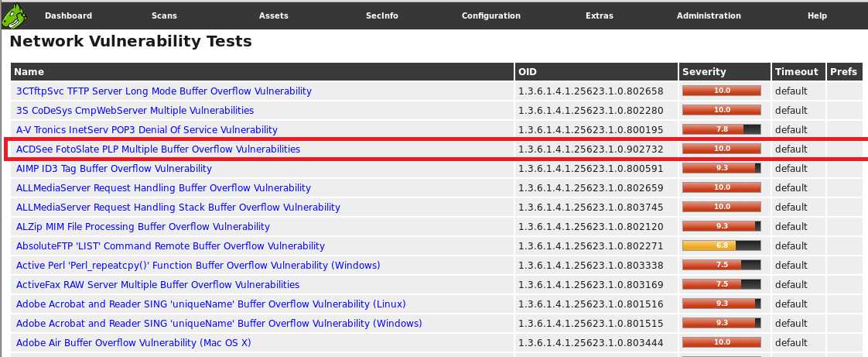This screenshot has height=357, width=868.
Task: Open the Configuration menu
Action: click(491, 15)
